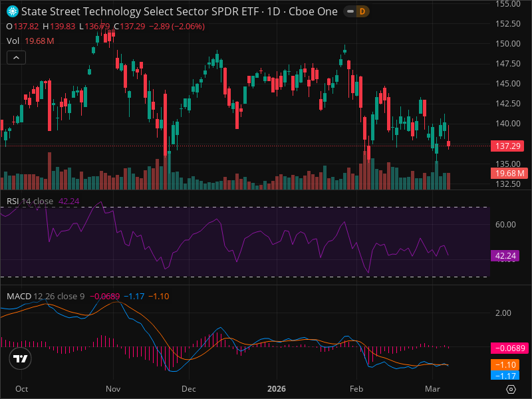Click the symbol title State Street Technology
The height and width of the screenshot is (399, 532).
(x=179, y=11)
